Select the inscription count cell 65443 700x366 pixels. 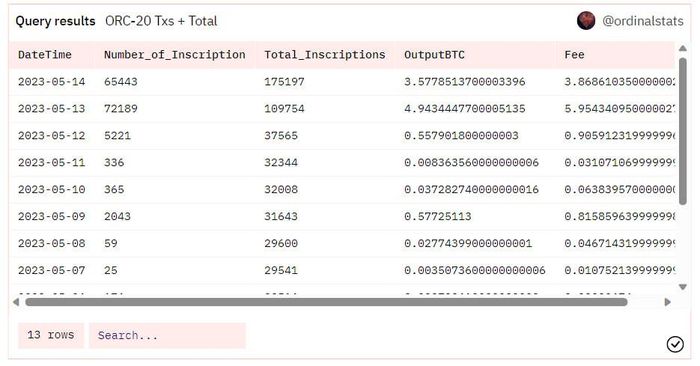pos(121,82)
